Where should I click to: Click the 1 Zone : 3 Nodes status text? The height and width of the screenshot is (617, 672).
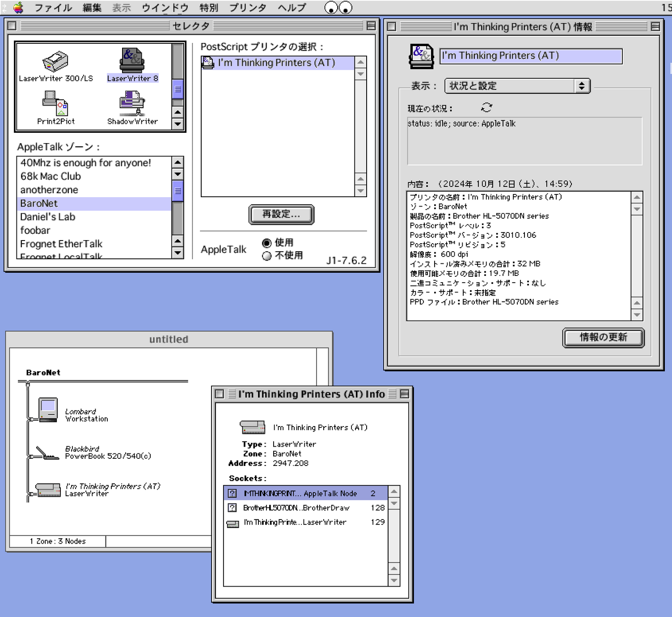[58, 541]
